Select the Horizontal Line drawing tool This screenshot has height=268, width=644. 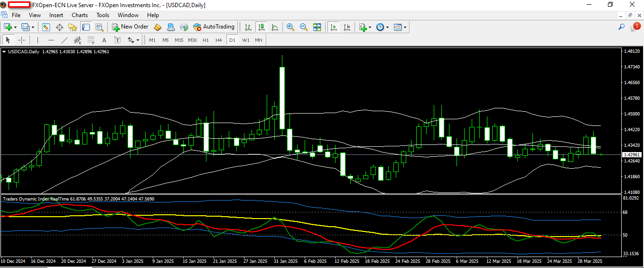pos(51,40)
